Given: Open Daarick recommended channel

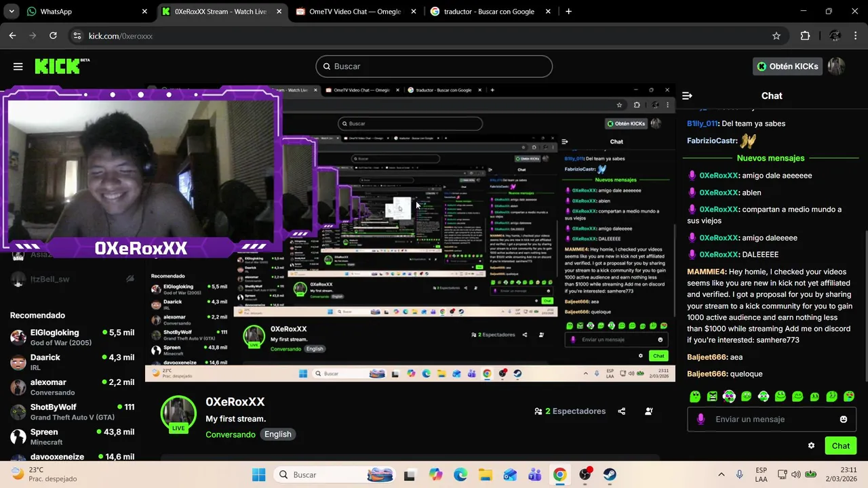Looking at the screenshot, I should pos(72,362).
